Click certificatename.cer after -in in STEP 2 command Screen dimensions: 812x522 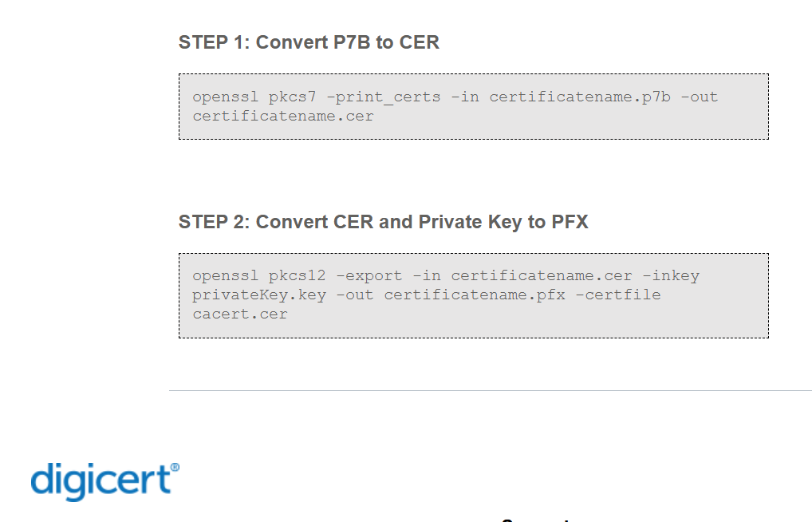[x=542, y=276]
